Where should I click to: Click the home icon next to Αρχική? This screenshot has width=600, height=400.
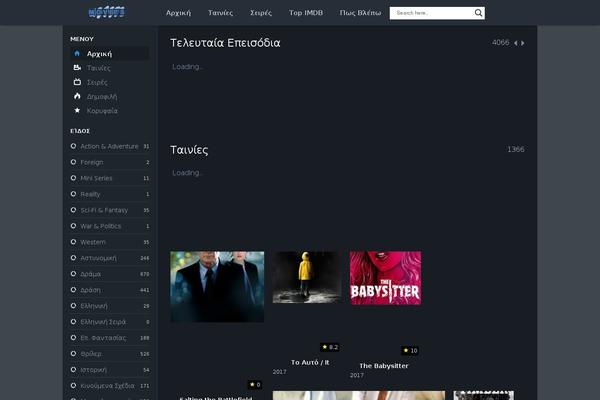tap(77, 54)
